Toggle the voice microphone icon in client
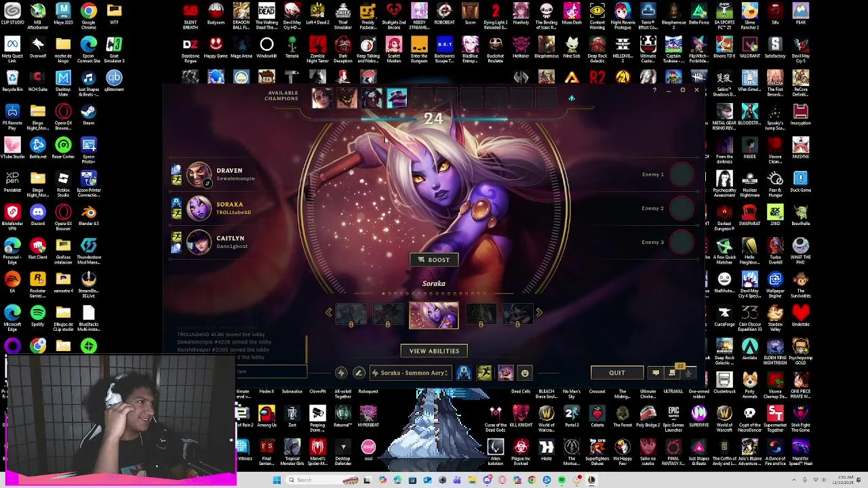 pos(688,373)
